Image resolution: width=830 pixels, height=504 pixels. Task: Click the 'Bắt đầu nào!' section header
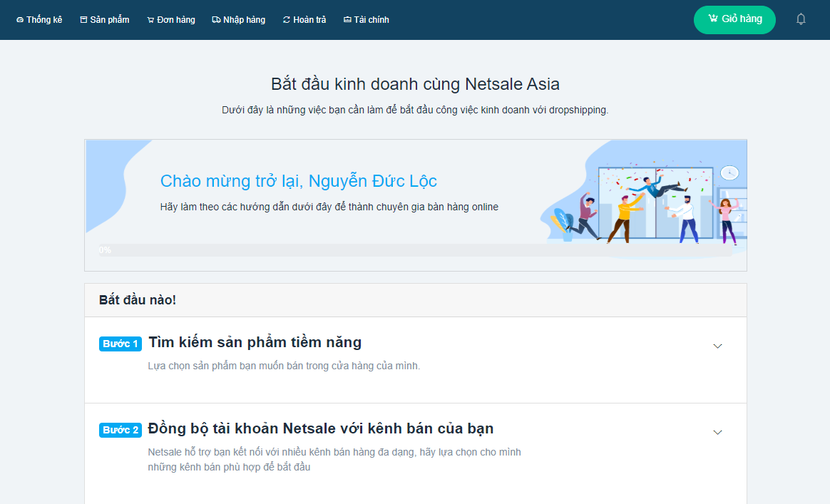[x=138, y=300]
